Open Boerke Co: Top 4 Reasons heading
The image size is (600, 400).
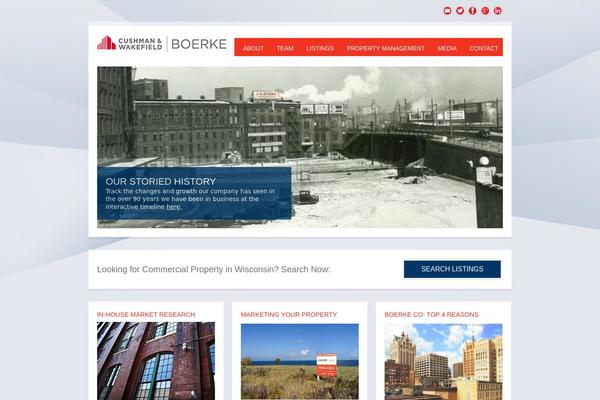pyautogui.click(x=431, y=314)
